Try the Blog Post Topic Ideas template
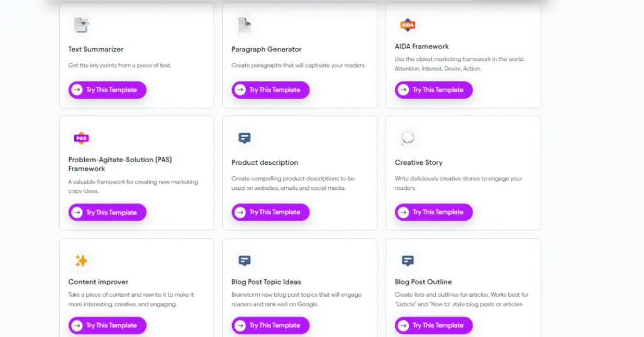This screenshot has width=644, height=337. point(270,326)
